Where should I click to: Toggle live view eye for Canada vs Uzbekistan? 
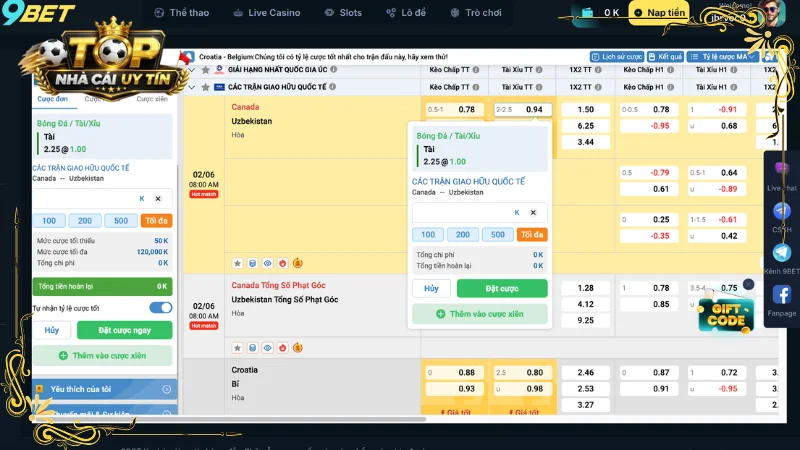tap(267, 263)
